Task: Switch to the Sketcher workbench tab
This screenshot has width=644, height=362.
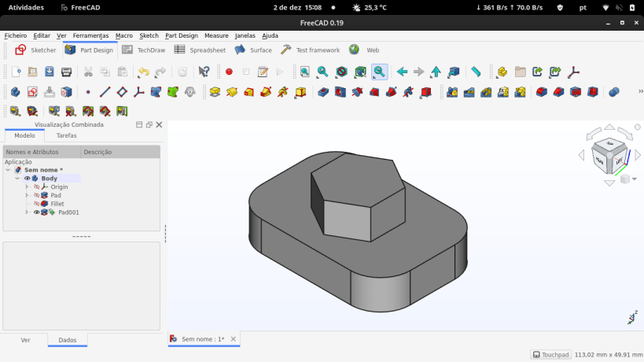Action: 35,50
